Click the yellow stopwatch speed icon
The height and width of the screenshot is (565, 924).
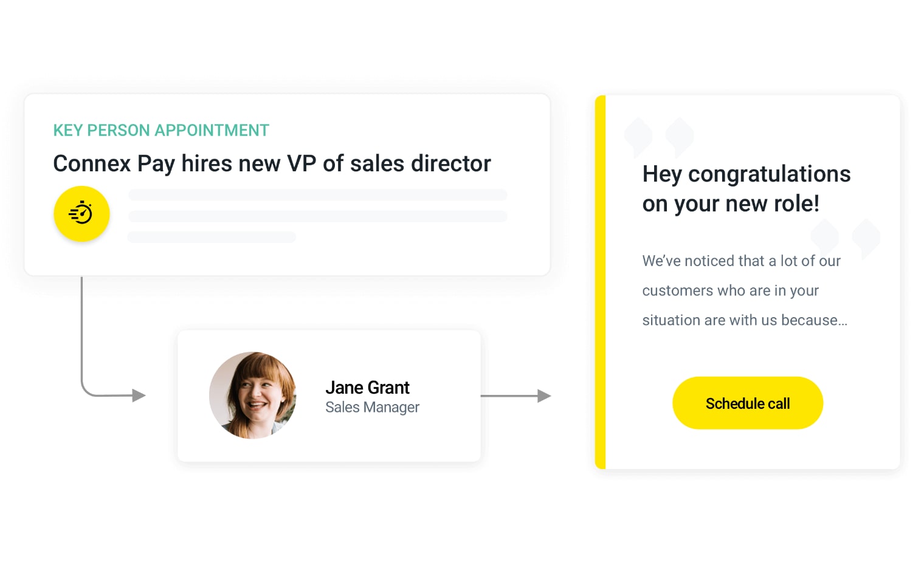(81, 214)
